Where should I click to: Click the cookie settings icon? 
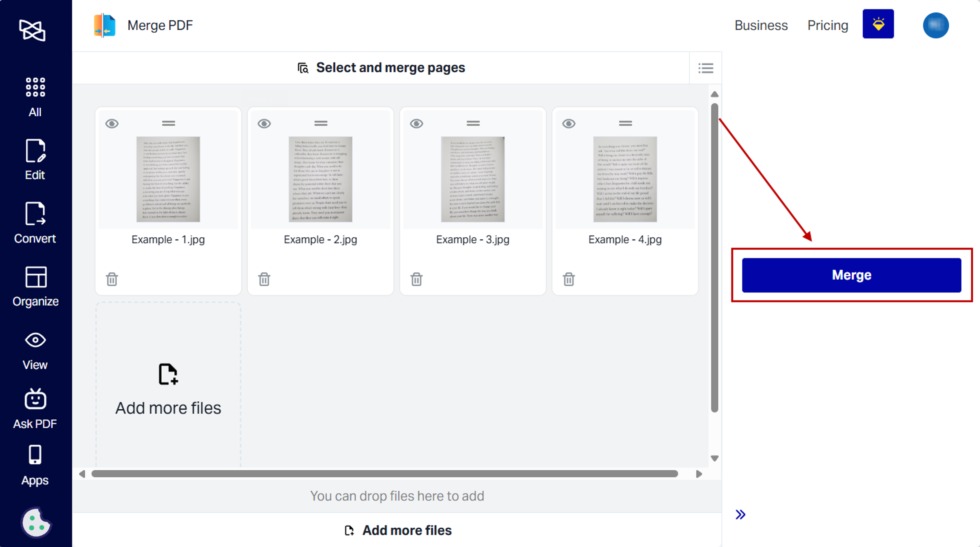(36, 523)
